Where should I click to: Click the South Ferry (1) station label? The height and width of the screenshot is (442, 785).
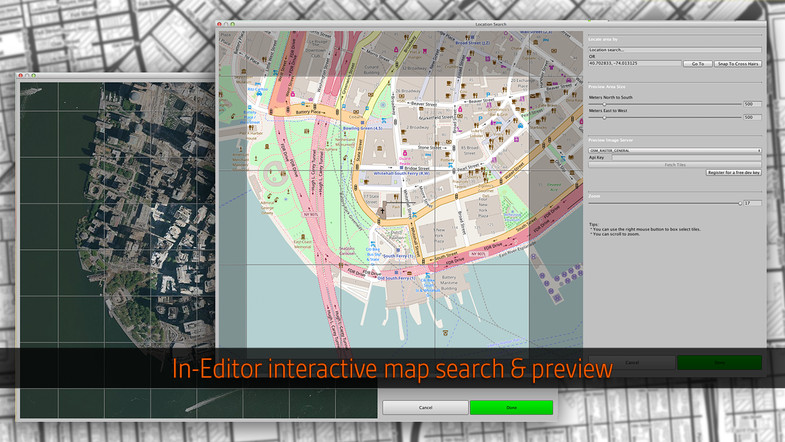coord(399,256)
